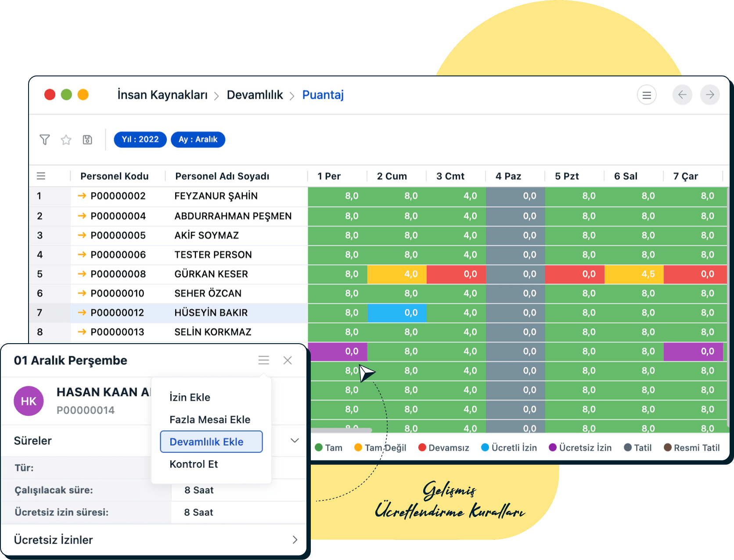Click the detail panel hamburger menu icon
Screen dimensions: 734x560
tap(263, 360)
